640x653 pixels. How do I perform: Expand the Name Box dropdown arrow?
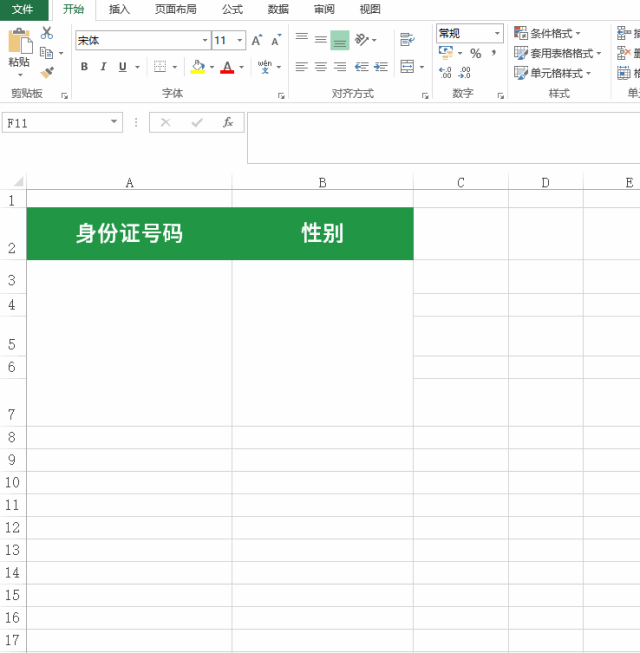click(x=114, y=122)
